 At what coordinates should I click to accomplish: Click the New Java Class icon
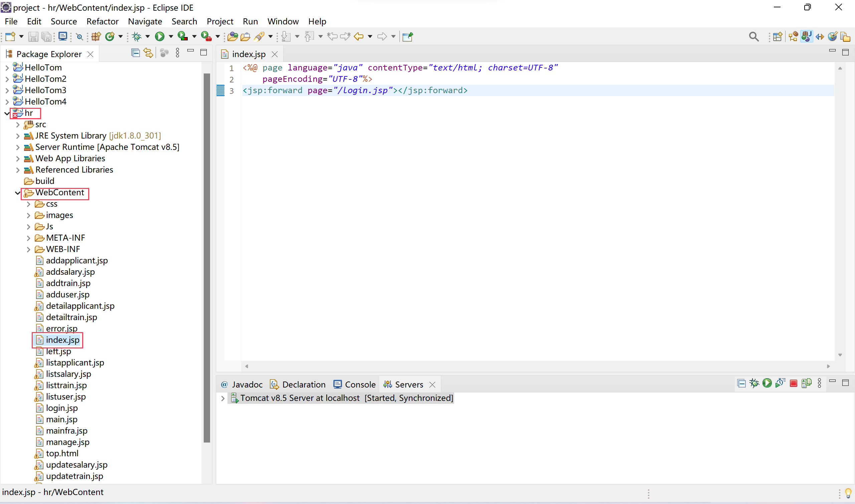click(110, 36)
